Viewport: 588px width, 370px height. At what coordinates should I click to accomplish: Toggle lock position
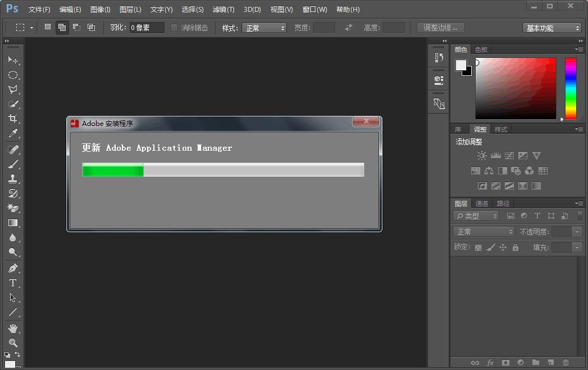tap(503, 247)
